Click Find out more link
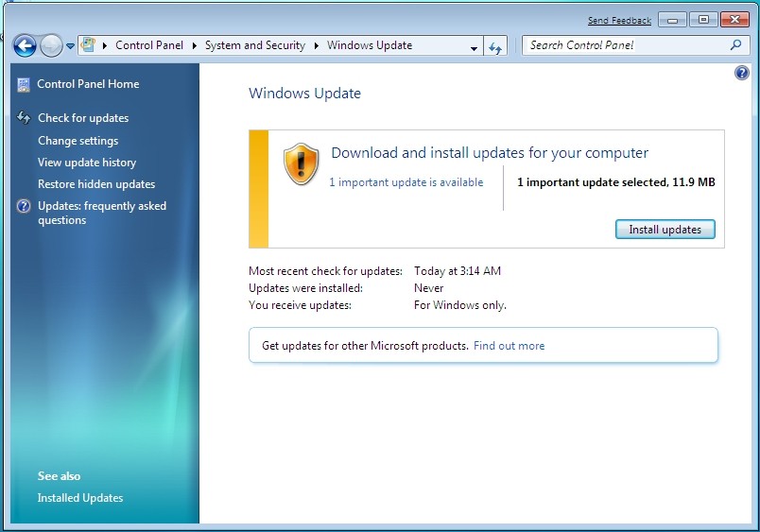The image size is (760, 532). [x=509, y=346]
